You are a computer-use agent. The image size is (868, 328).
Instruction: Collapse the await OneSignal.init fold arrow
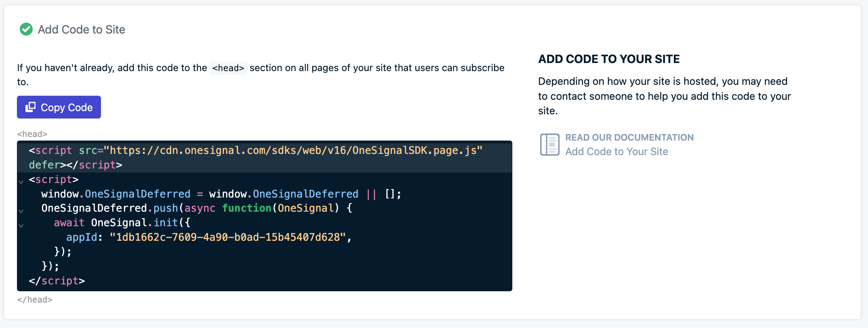(x=21, y=225)
